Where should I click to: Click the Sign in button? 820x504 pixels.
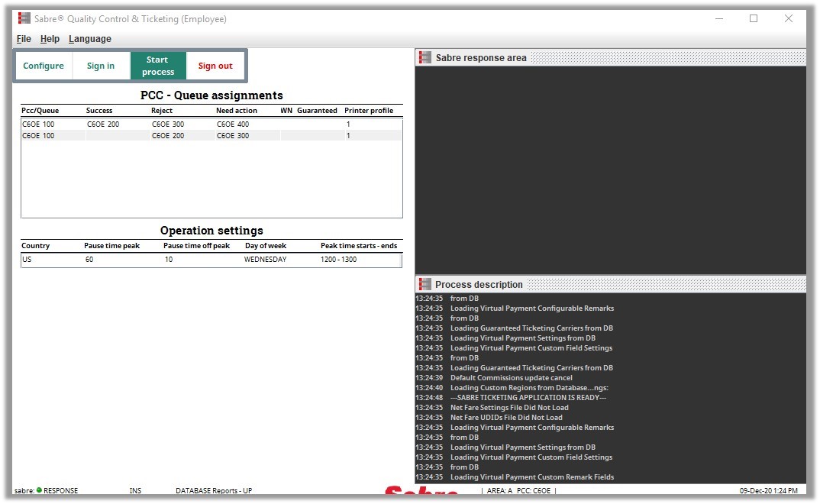101,66
